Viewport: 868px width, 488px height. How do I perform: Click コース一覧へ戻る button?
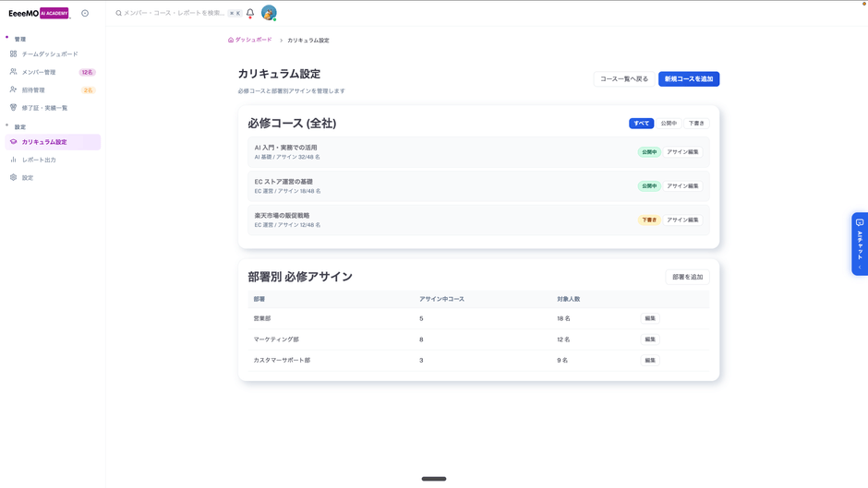pos(624,79)
